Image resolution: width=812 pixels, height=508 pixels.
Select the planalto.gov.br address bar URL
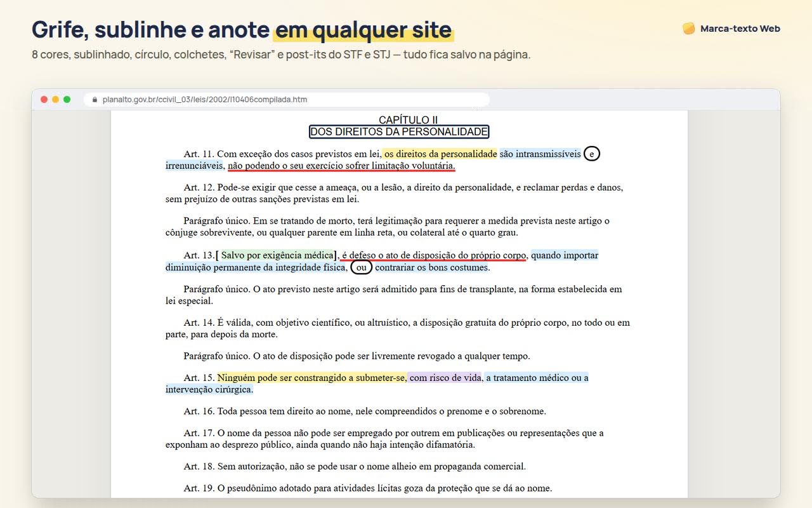205,100
